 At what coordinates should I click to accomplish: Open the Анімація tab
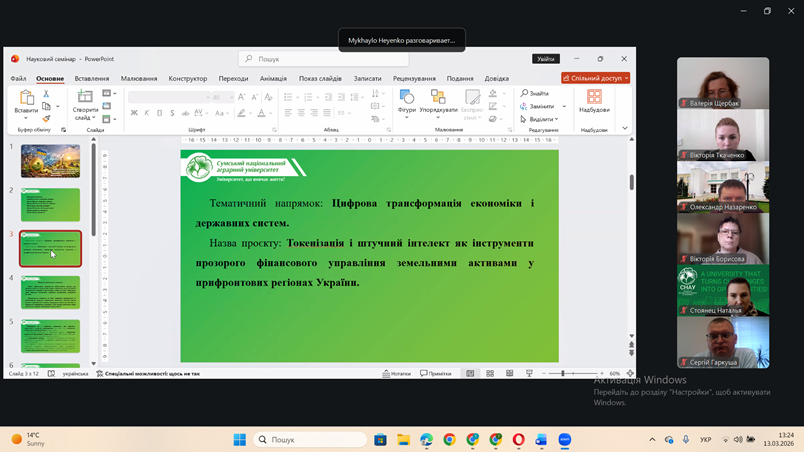(x=273, y=78)
